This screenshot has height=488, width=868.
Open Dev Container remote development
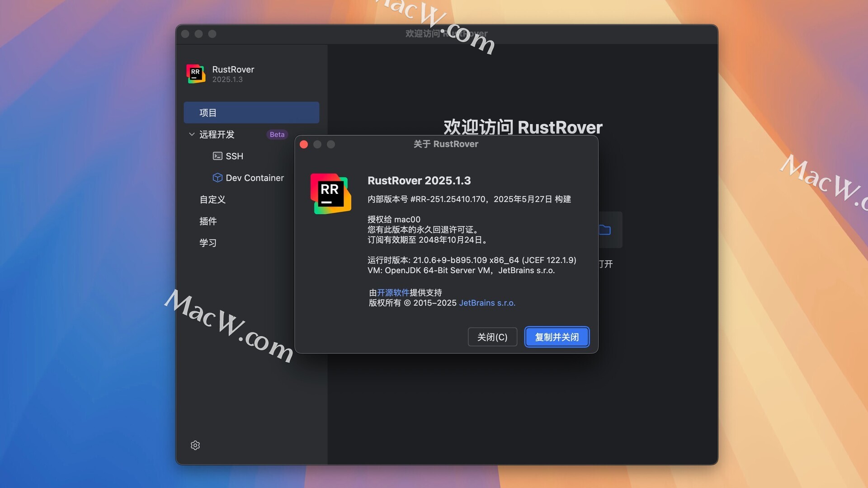pyautogui.click(x=255, y=178)
